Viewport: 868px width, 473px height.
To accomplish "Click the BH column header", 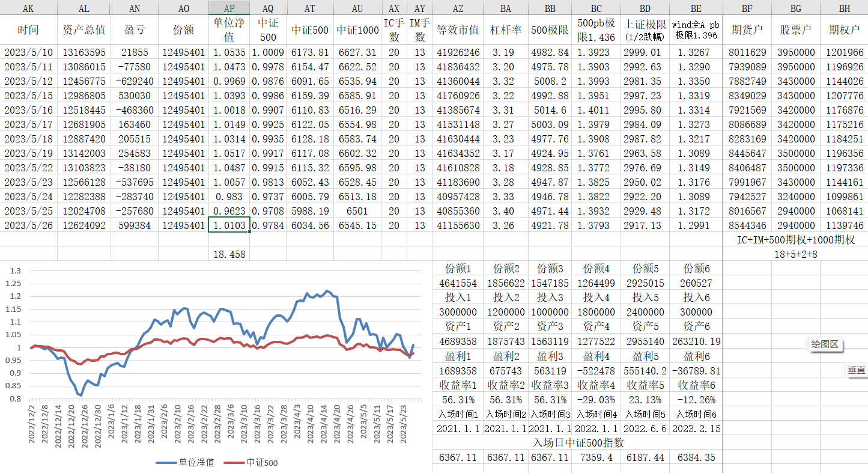I will point(843,8).
